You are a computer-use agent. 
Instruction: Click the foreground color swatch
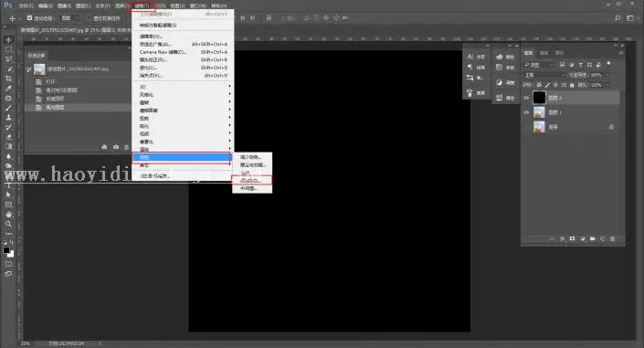(6, 250)
